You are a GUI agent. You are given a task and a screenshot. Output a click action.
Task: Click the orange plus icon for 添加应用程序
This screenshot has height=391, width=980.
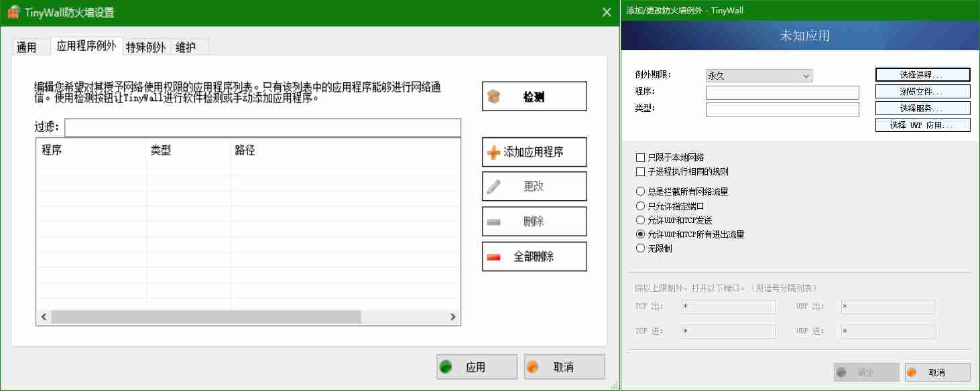(x=493, y=153)
